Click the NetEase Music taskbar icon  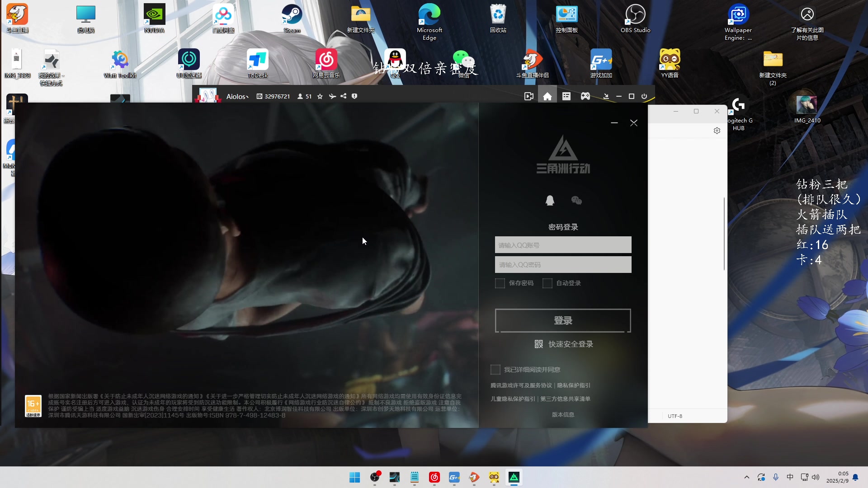tap(434, 477)
